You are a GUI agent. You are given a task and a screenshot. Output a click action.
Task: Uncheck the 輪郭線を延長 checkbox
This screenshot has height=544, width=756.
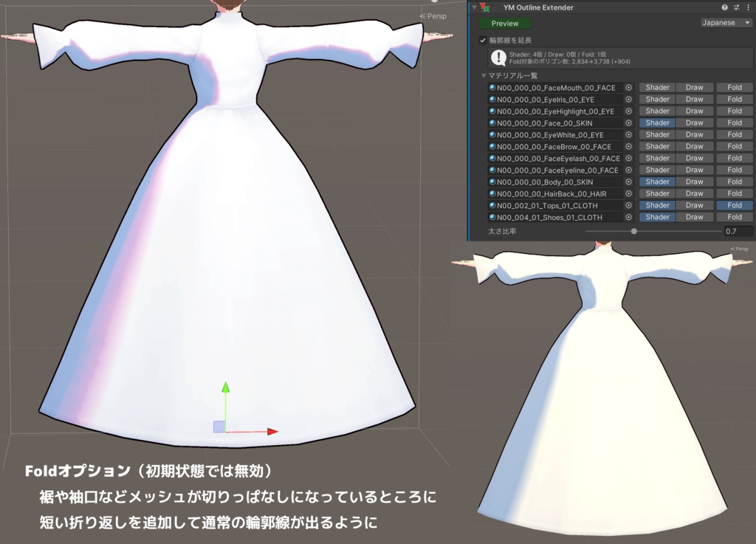point(483,41)
